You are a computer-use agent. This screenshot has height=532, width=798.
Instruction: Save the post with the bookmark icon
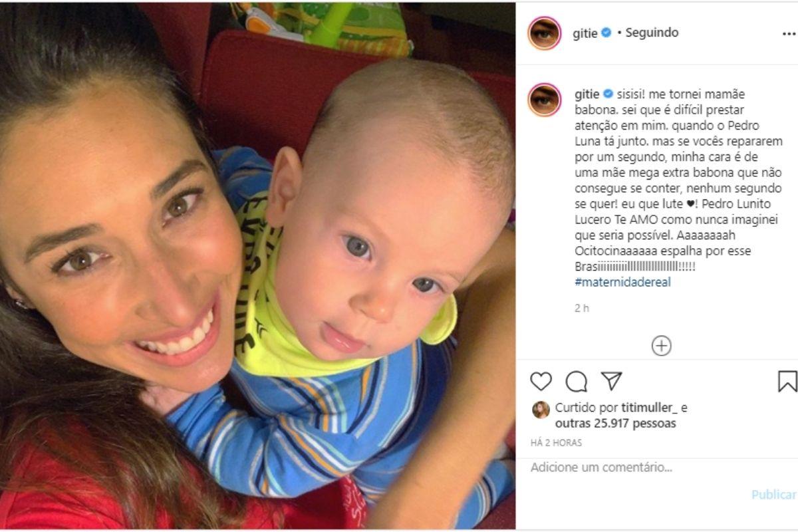pos(787,381)
